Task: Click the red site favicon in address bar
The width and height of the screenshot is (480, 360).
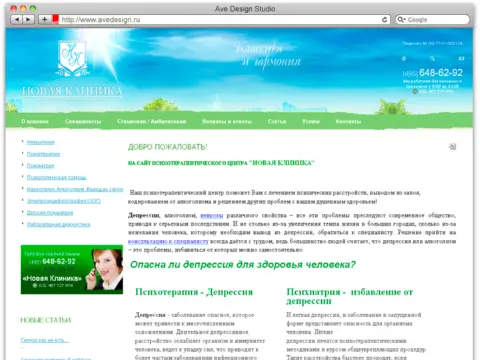Action: [x=55, y=19]
